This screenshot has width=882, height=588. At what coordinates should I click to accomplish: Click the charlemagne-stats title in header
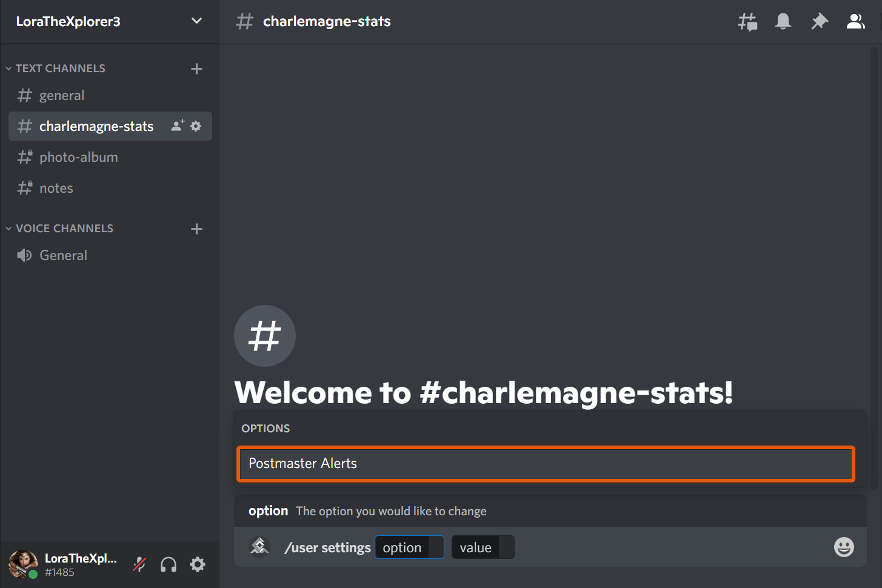click(x=327, y=21)
